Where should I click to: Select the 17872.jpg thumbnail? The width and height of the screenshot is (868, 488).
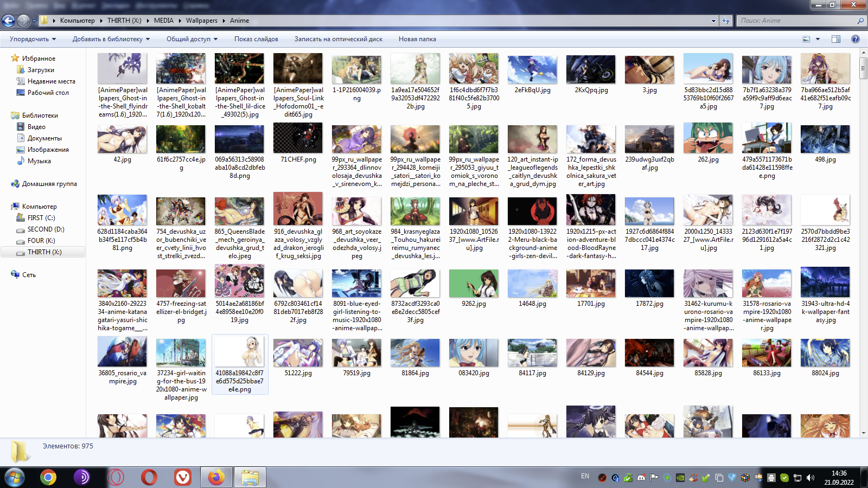649,288
